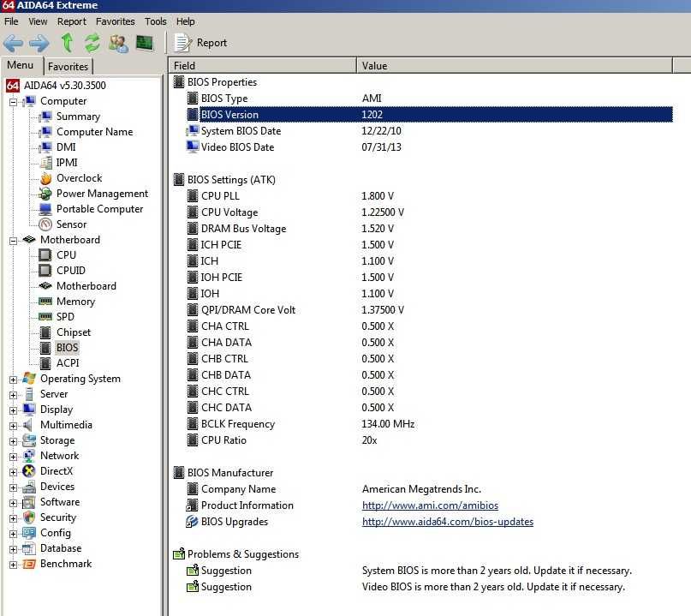This screenshot has height=616, width=691.
Task: Select the BIOS Version row
Action: (x=429, y=115)
